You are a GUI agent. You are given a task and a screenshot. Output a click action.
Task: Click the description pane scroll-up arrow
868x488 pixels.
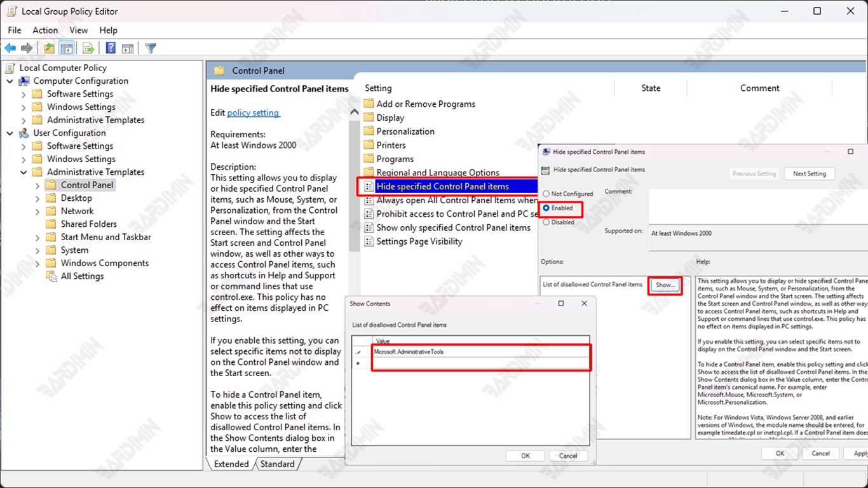pyautogui.click(x=355, y=112)
